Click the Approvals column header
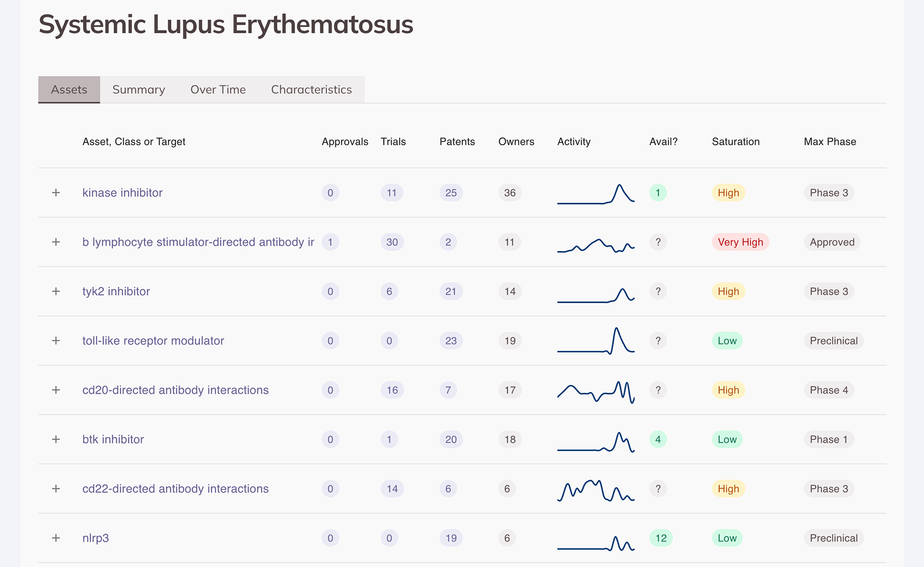The width and height of the screenshot is (924, 567). point(345,142)
